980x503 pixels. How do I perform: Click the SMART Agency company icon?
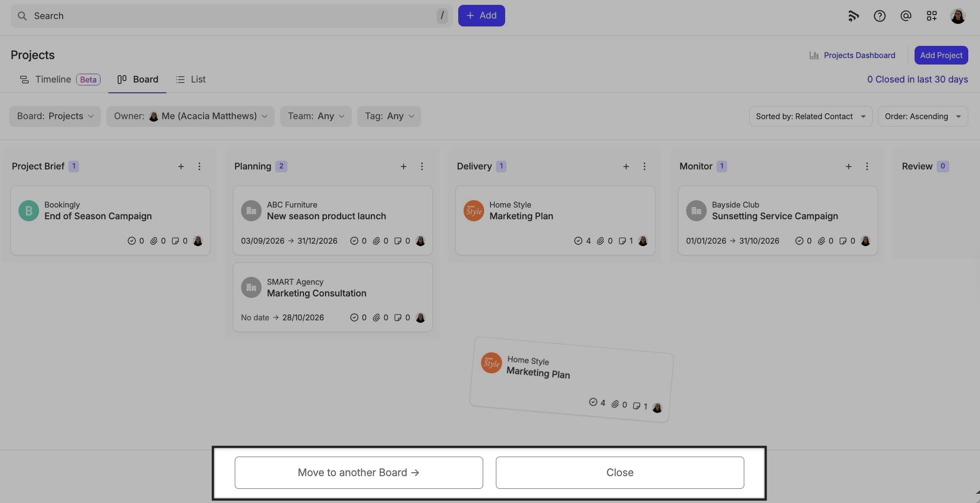[x=251, y=288]
